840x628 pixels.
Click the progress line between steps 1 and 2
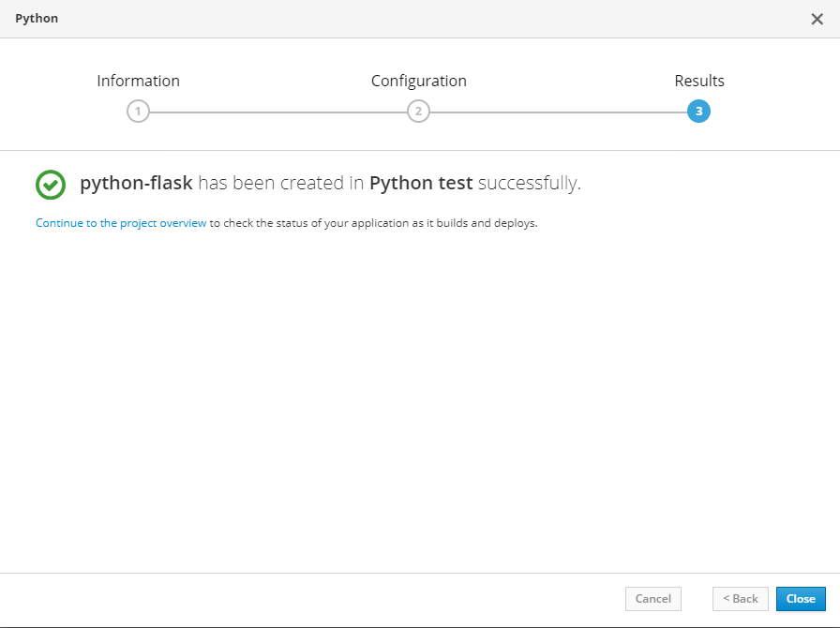[x=277, y=112]
